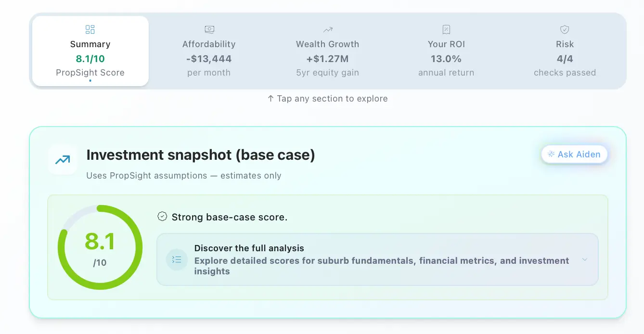Click the Investment snapshot trending icon

point(63,160)
